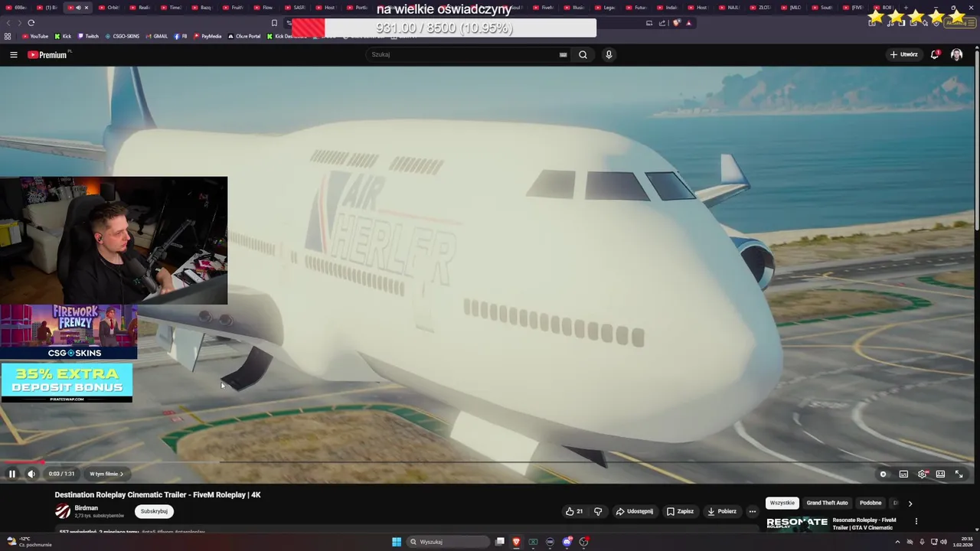Open the YouTube hamburger guide menu
Screen dimensions: 980x551
[14, 54]
